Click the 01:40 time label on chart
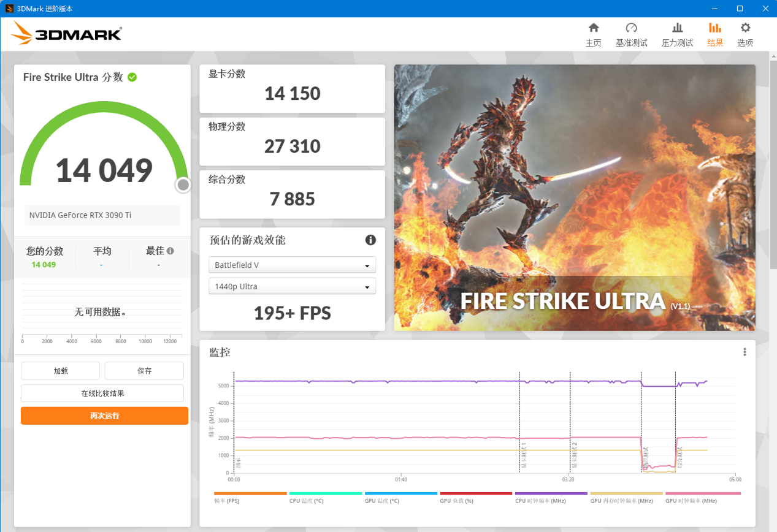This screenshot has width=777, height=532. tap(401, 479)
